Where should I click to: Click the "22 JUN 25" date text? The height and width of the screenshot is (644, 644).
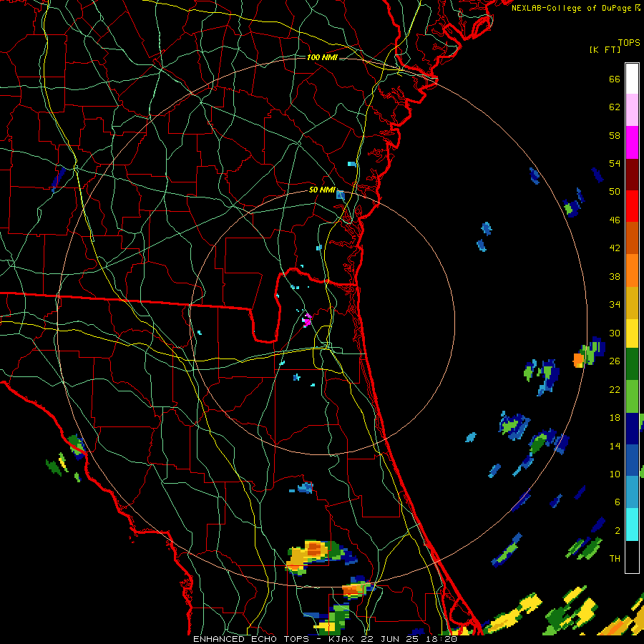coord(391,639)
